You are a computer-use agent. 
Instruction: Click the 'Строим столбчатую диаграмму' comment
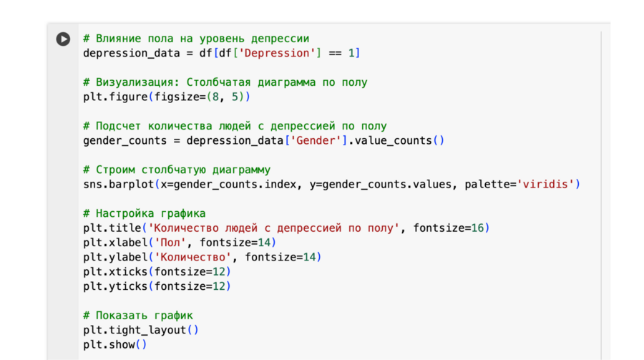177,170
